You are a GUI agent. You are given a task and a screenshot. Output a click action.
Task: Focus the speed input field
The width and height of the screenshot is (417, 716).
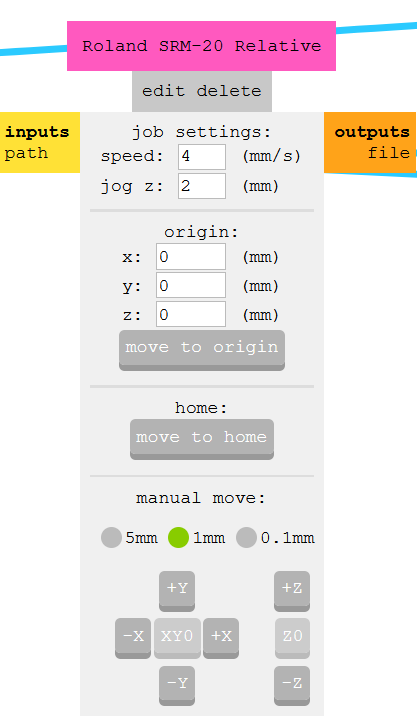click(x=202, y=157)
